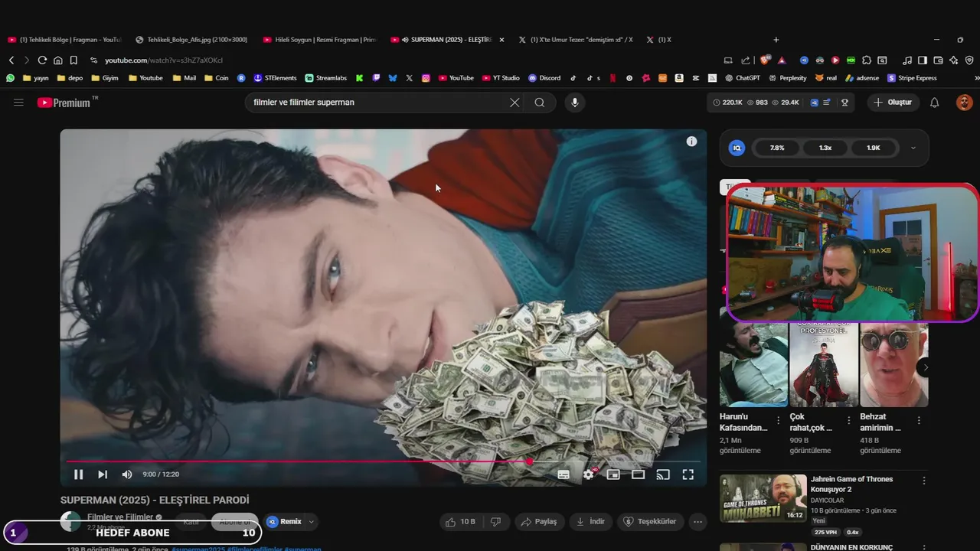Send Teşekkürler super thanks
This screenshot has width=980, height=551.
[650, 522]
